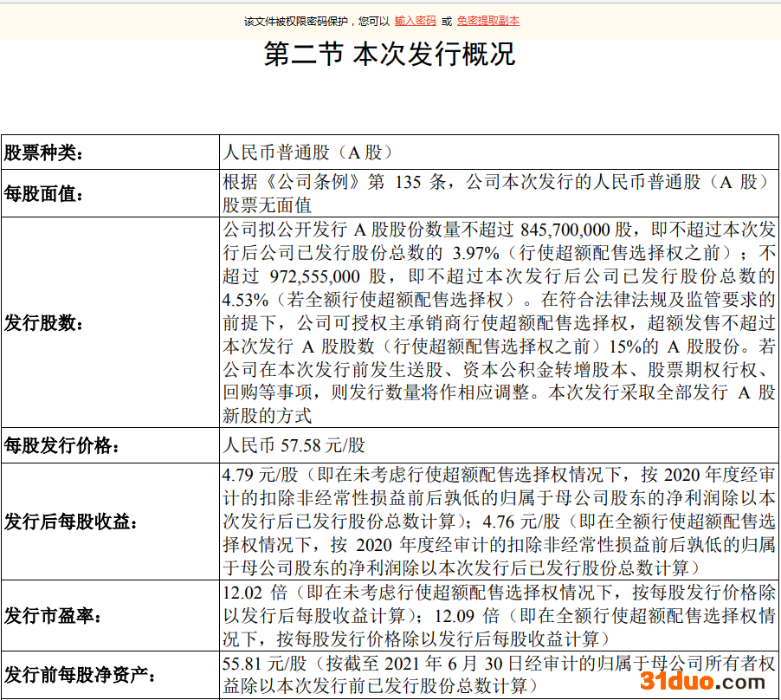Select the 每股发行价格 row label

pyautogui.click(x=61, y=447)
